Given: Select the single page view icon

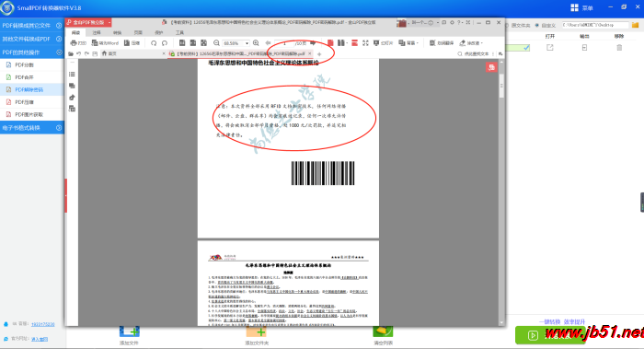Looking at the screenshot, I should pos(330,42).
